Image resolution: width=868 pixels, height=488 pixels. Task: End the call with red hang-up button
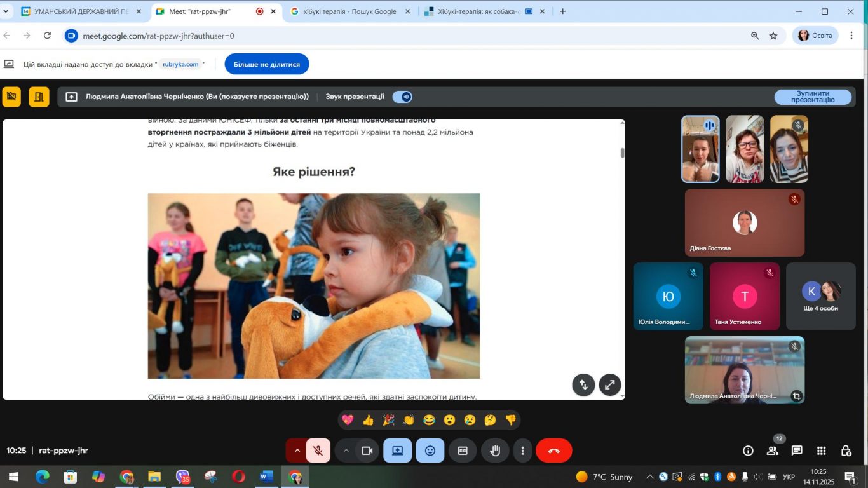553,451
